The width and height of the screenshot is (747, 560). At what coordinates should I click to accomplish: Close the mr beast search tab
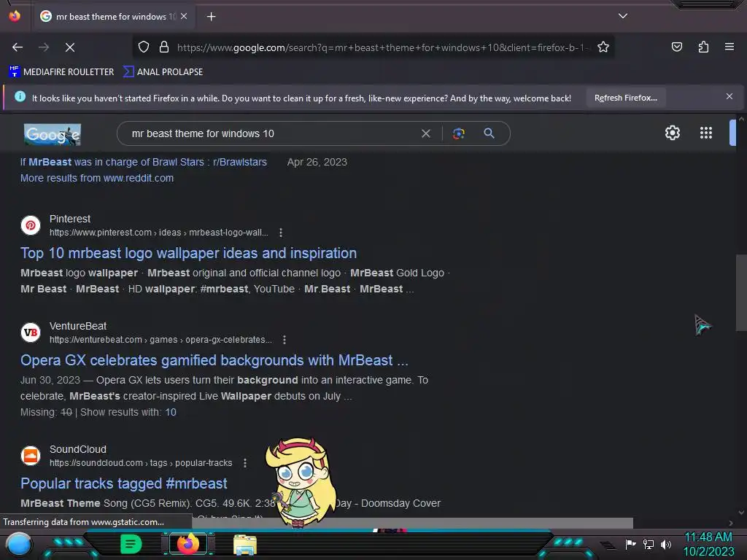[x=184, y=16]
